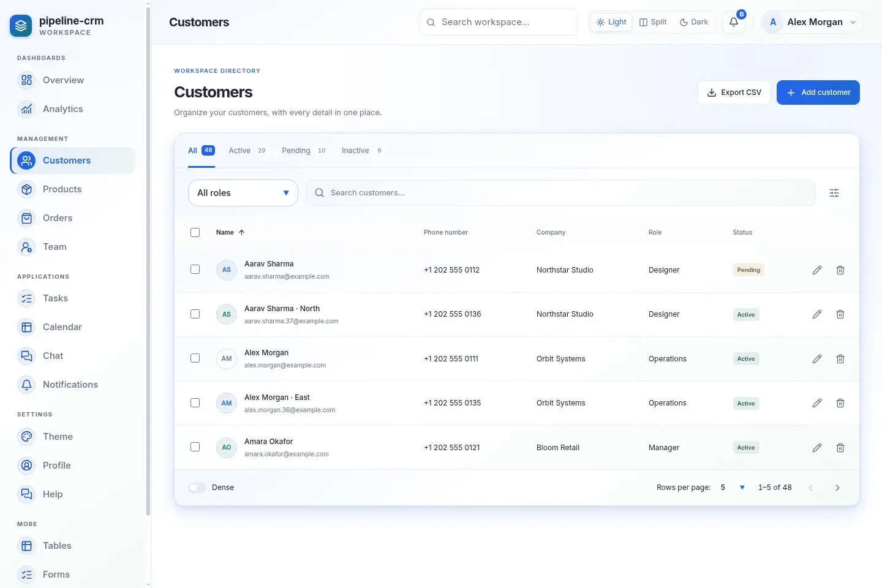Show the Inactive customers tab
Image resolution: width=882 pixels, height=588 pixels.
click(361, 151)
